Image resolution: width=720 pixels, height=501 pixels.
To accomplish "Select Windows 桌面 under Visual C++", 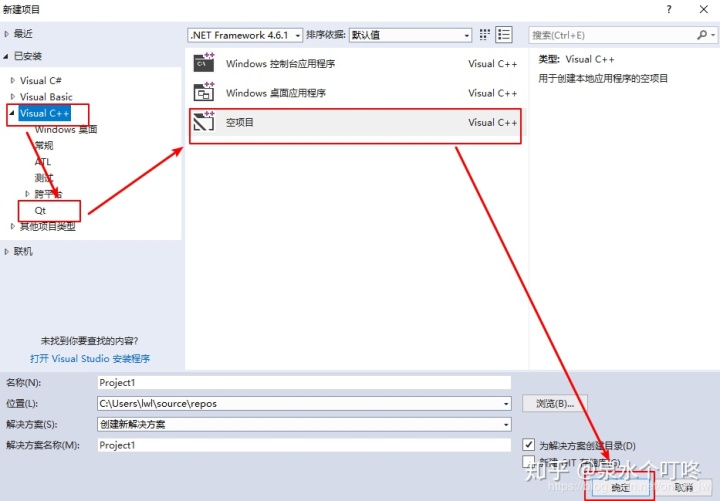I will (x=66, y=129).
